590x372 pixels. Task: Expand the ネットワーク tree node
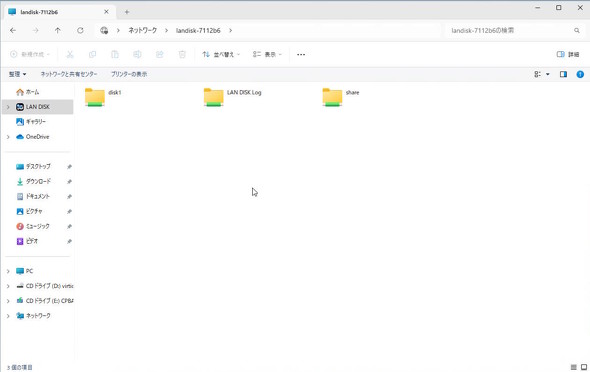(8, 316)
